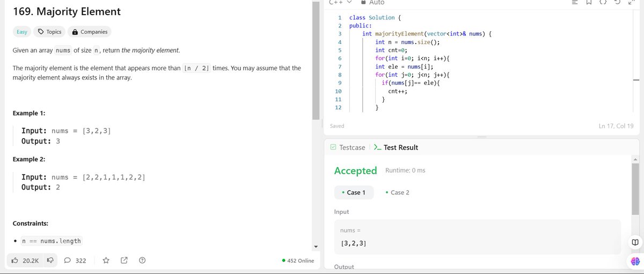Click the n == nums.length constraint
This screenshot has width=644, height=274.
point(51,241)
